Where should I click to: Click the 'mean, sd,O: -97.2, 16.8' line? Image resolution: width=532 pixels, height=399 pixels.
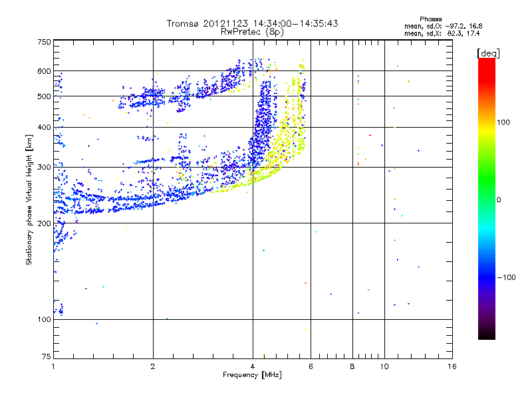coord(443,26)
